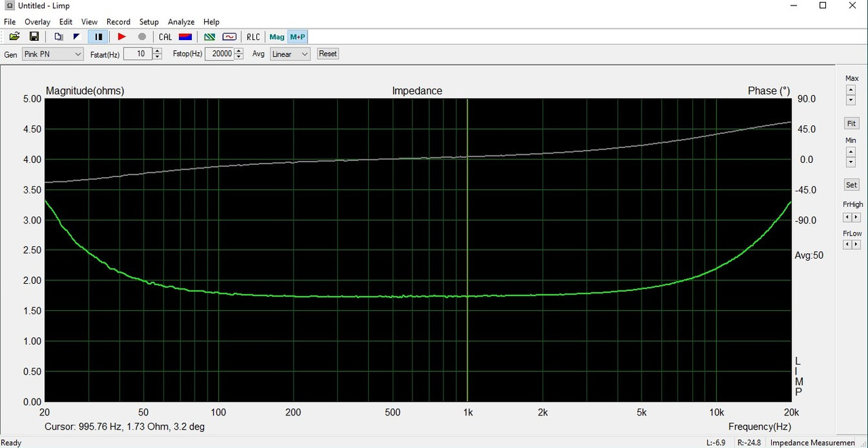
Task: Open the Record menu
Action: (x=118, y=22)
